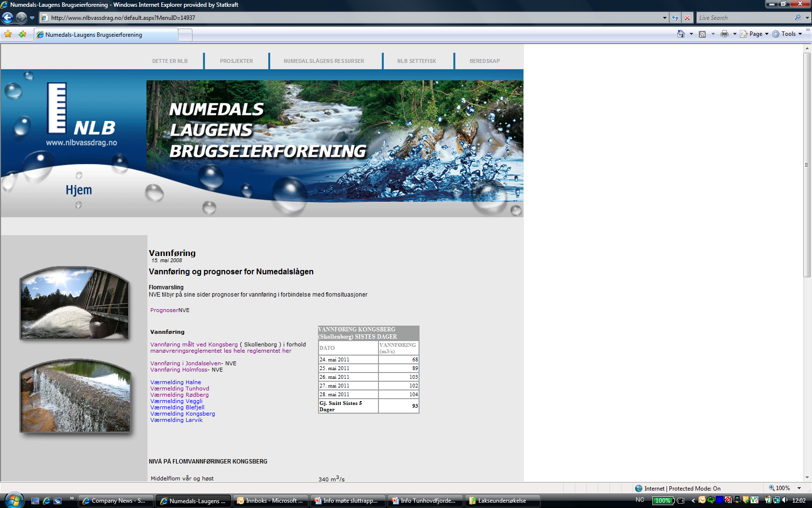Click the volume speaker tray icon
This screenshot has height=508, width=812.
(x=784, y=500)
